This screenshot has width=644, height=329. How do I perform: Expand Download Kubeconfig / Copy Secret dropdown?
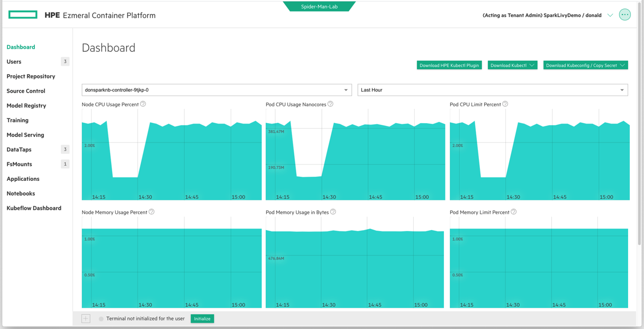tap(585, 65)
